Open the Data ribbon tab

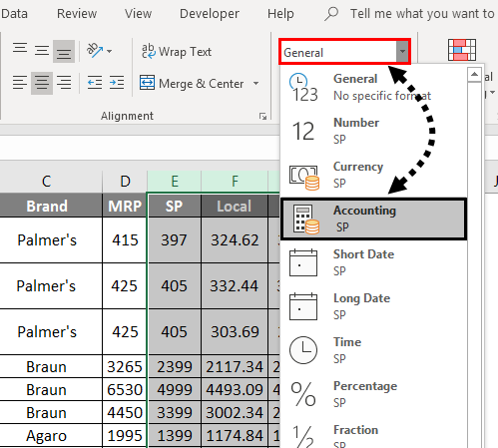[14, 14]
